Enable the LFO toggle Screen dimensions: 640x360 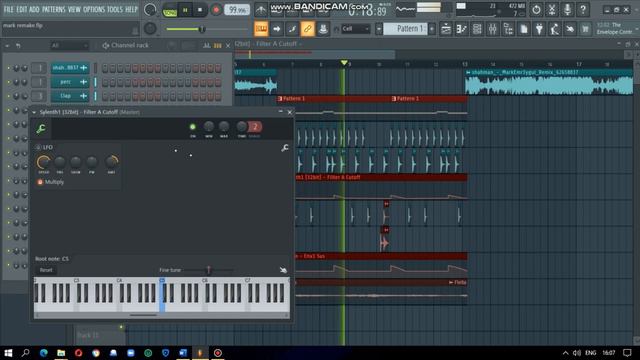coord(38,147)
